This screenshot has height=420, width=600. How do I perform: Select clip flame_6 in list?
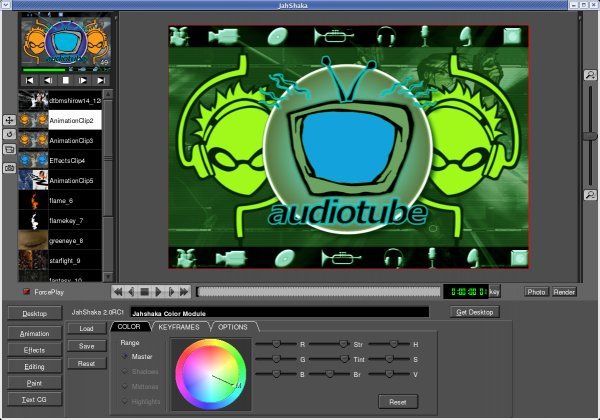[x=60, y=200]
